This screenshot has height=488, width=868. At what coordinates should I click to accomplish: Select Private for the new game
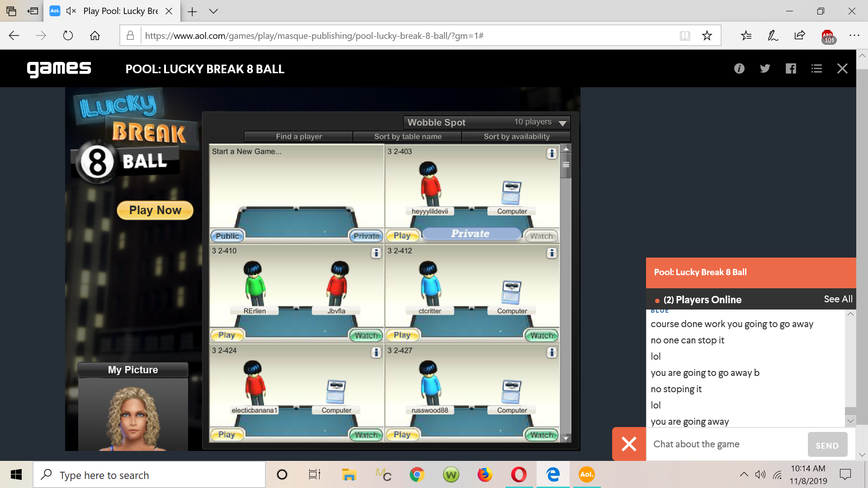click(366, 236)
